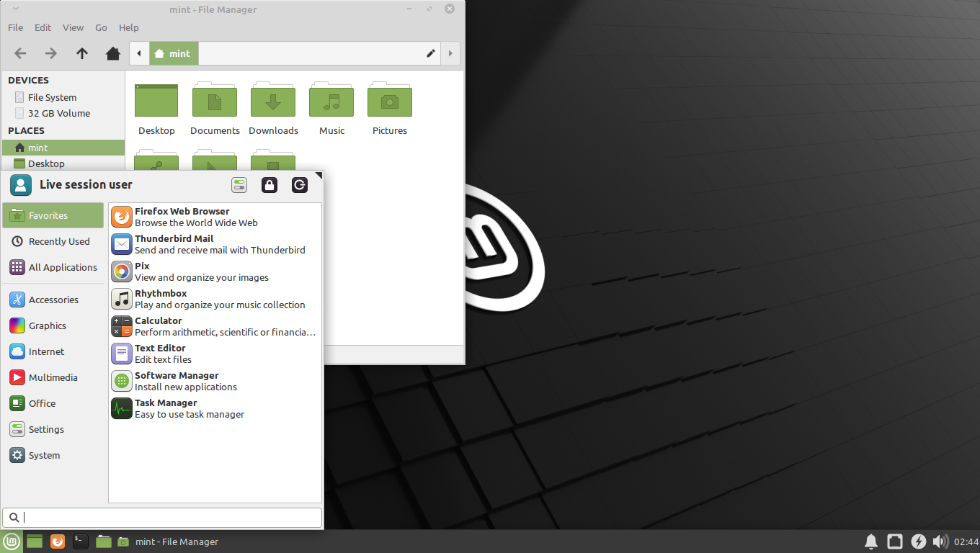980x553 pixels.
Task: Click the lock screen icon
Action: (x=269, y=185)
